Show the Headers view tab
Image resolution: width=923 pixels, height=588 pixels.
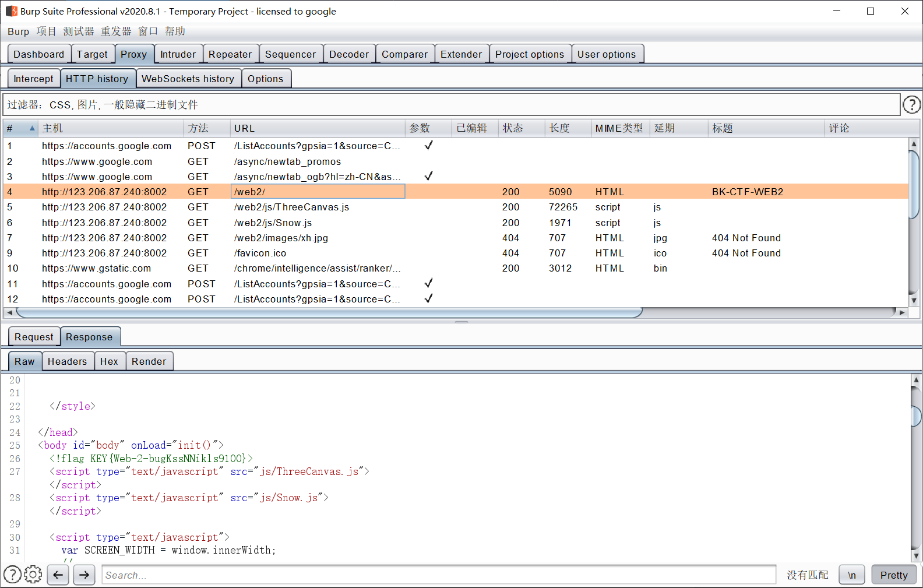point(67,361)
